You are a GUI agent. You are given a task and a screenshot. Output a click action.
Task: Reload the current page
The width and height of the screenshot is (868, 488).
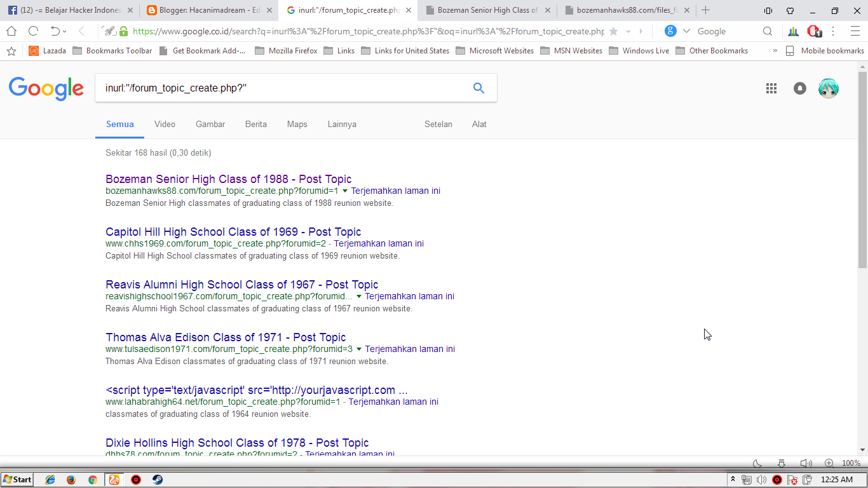coord(34,31)
